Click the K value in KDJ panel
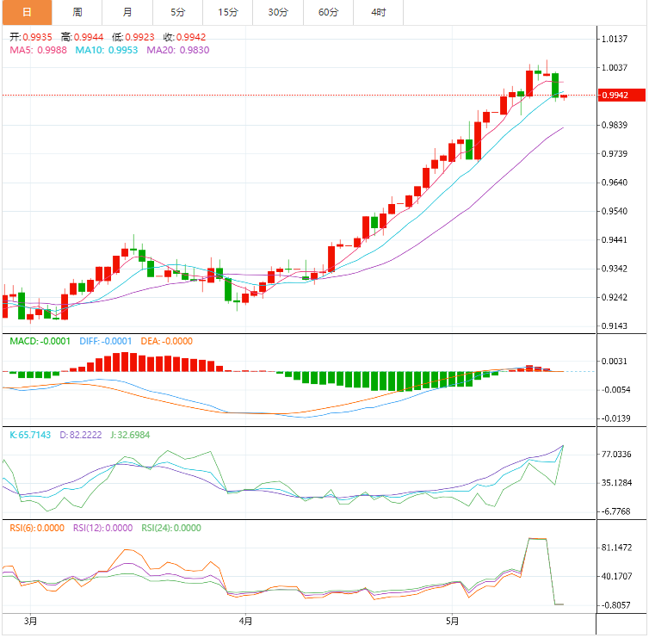The width and height of the screenshot is (649, 644). tap(29, 436)
